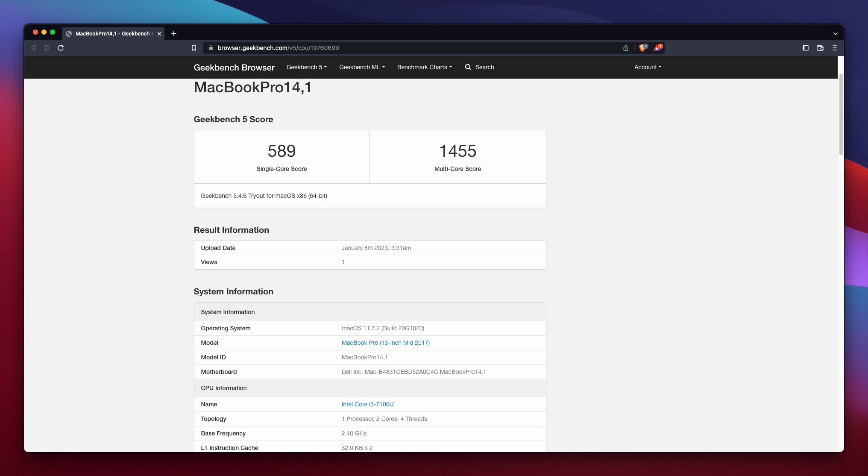This screenshot has height=476, width=868.
Task: Open a new tab with the plus button
Action: pyautogui.click(x=174, y=34)
